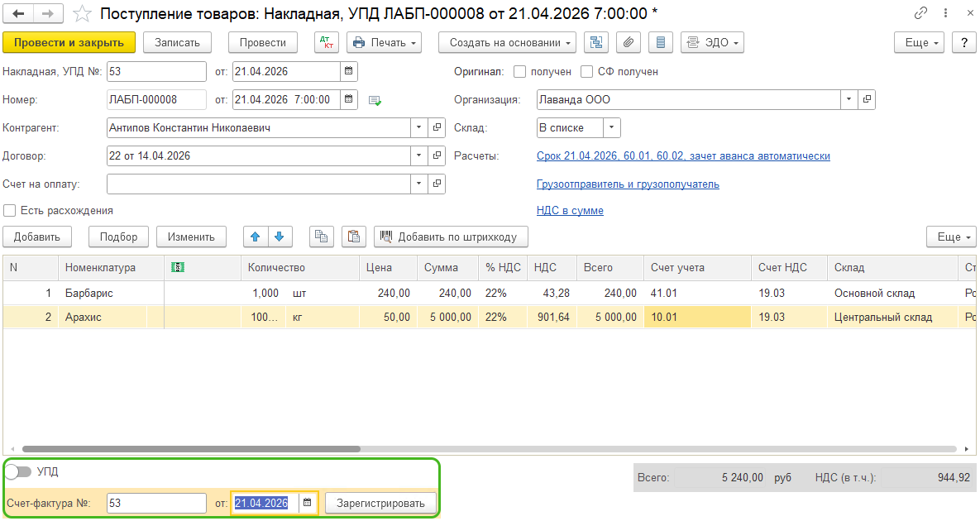Click the Центральный склад cell
This screenshot has height=521, width=980.
pyautogui.click(x=892, y=317)
